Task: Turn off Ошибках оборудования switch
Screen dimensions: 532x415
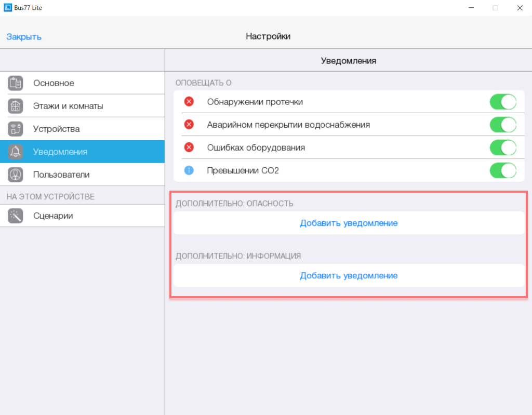Action: 502,148
